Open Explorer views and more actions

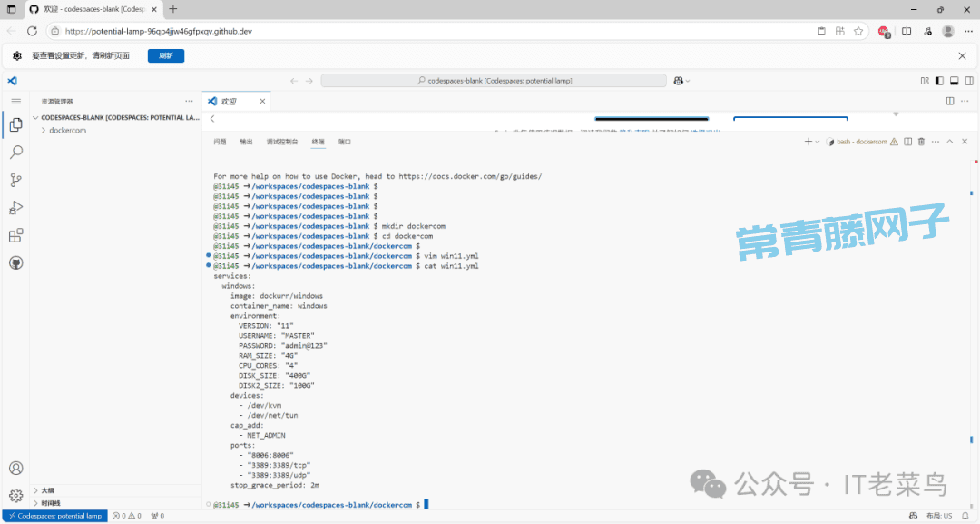(189, 101)
